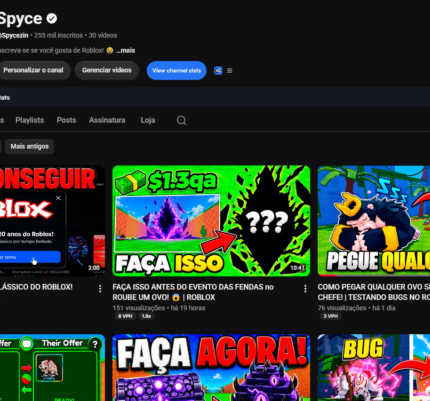Click the 10:41 duration badge

(x=297, y=268)
